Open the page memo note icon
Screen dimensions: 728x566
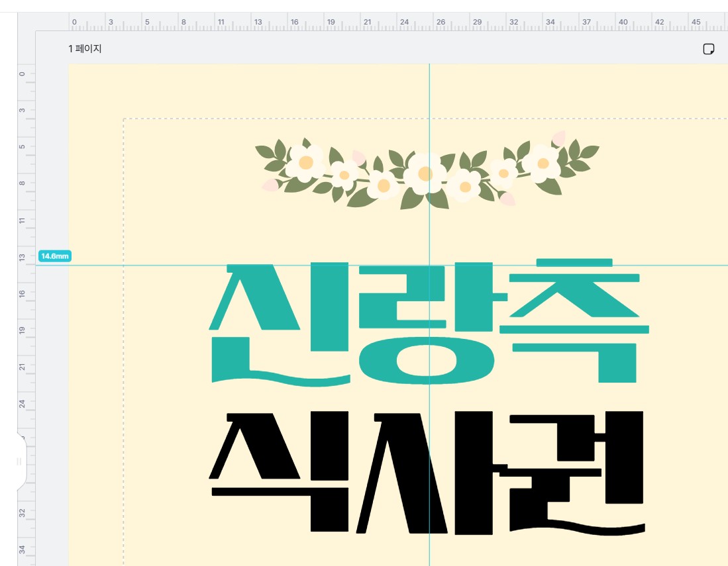pyautogui.click(x=709, y=49)
